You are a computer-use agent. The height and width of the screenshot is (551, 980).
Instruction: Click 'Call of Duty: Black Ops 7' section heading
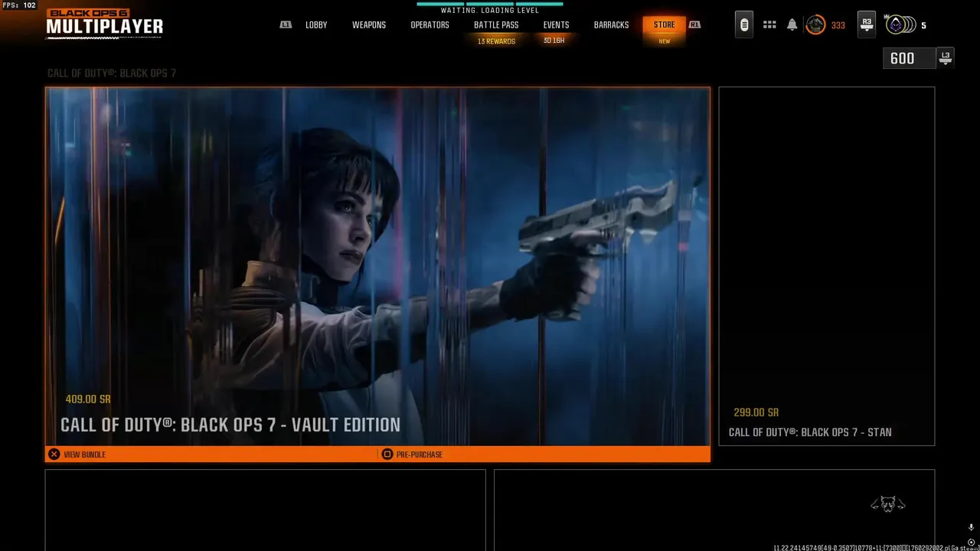112,73
